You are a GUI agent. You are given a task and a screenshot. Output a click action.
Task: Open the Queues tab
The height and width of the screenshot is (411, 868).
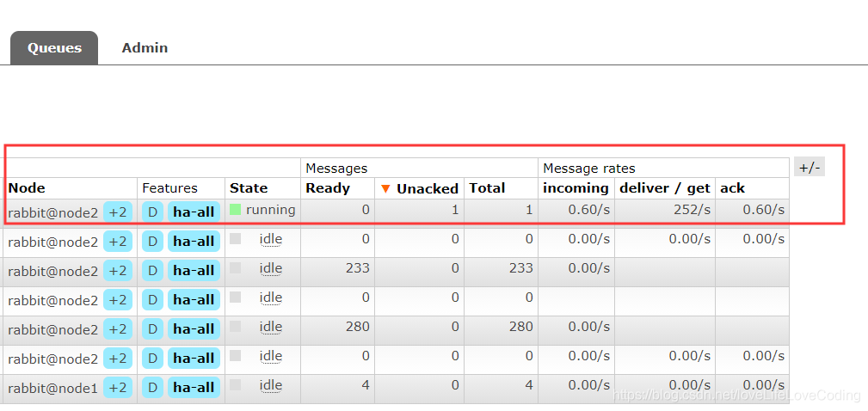54,47
